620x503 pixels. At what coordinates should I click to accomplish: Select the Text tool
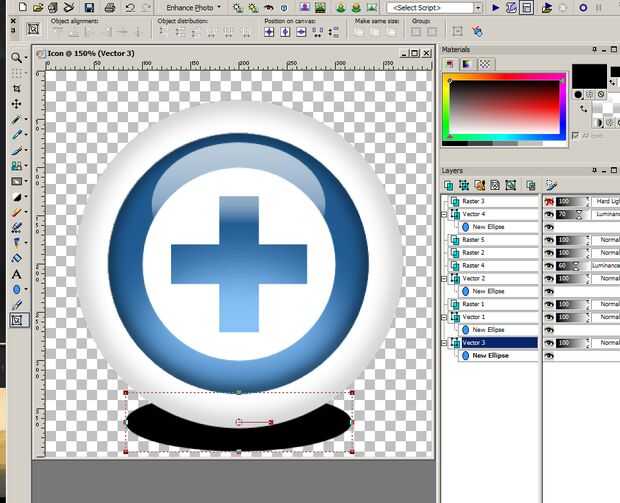[16, 274]
